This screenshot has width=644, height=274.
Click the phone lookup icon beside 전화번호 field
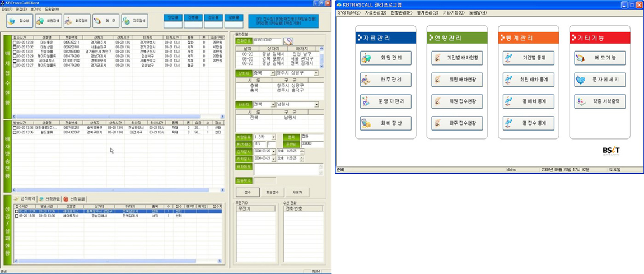click(289, 41)
